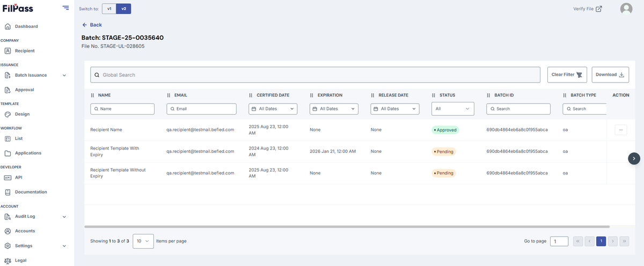
Task: Go to page 1 in pagination
Action: pos(602,241)
